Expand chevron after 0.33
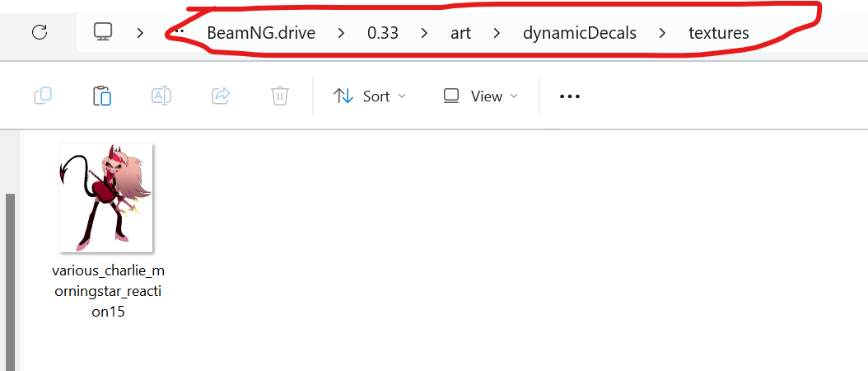The height and width of the screenshot is (371, 868). [x=425, y=33]
